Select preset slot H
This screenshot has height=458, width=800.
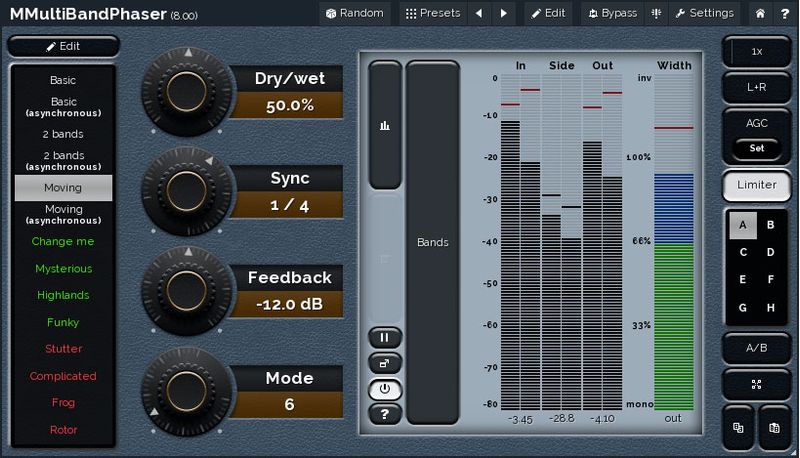[x=770, y=308]
